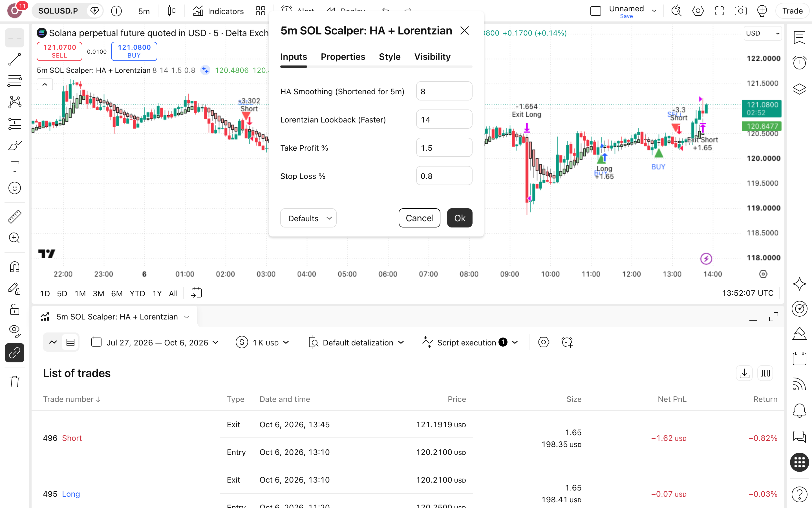Image resolution: width=812 pixels, height=508 pixels.
Task: Download the list of trades
Action: coord(744,373)
